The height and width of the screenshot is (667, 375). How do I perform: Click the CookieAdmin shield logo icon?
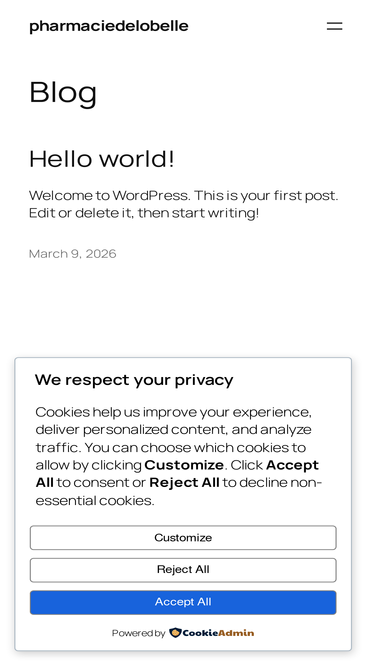[175, 633]
